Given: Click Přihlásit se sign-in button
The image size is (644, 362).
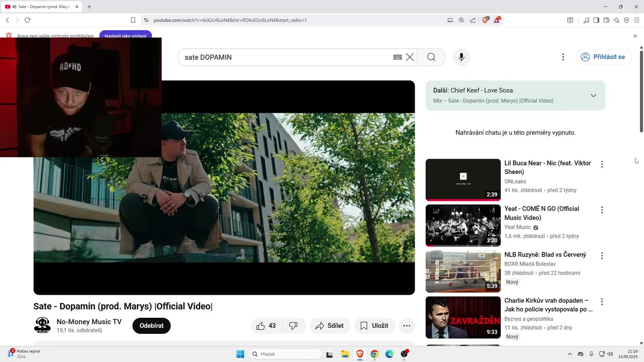Looking at the screenshot, I should tap(604, 57).
